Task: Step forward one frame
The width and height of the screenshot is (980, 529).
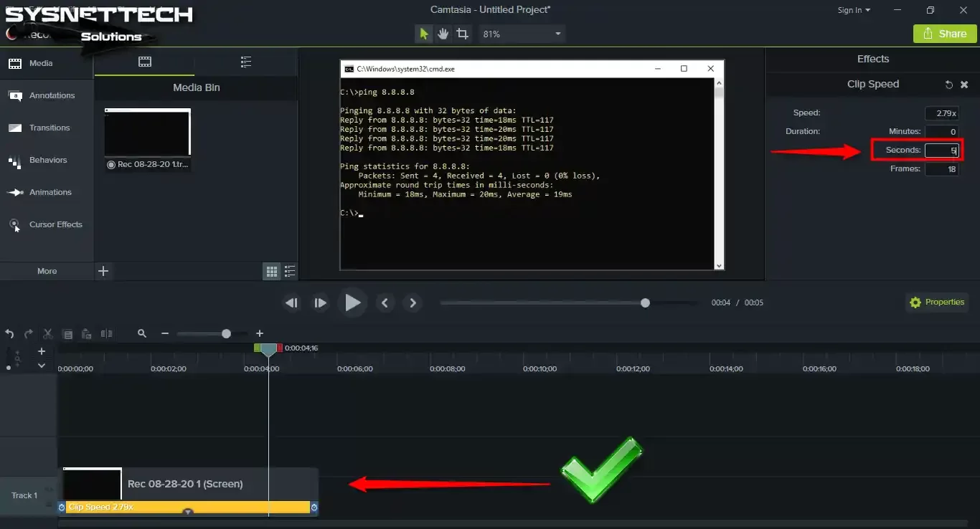Action: click(320, 303)
